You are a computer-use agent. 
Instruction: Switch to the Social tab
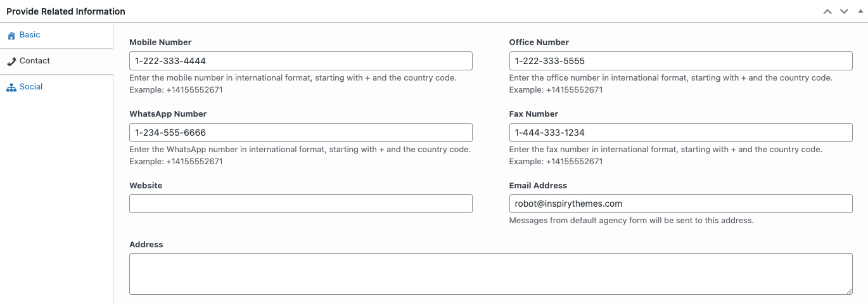click(31, 87)
